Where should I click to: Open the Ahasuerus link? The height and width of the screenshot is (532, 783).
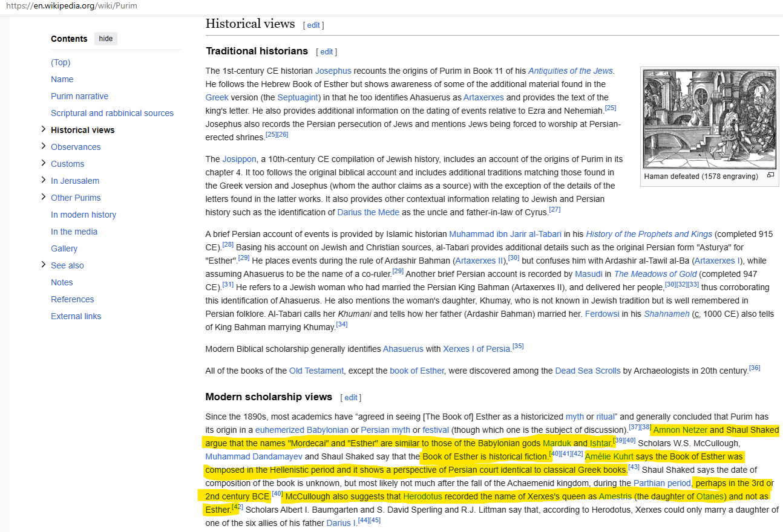[403, 349]
